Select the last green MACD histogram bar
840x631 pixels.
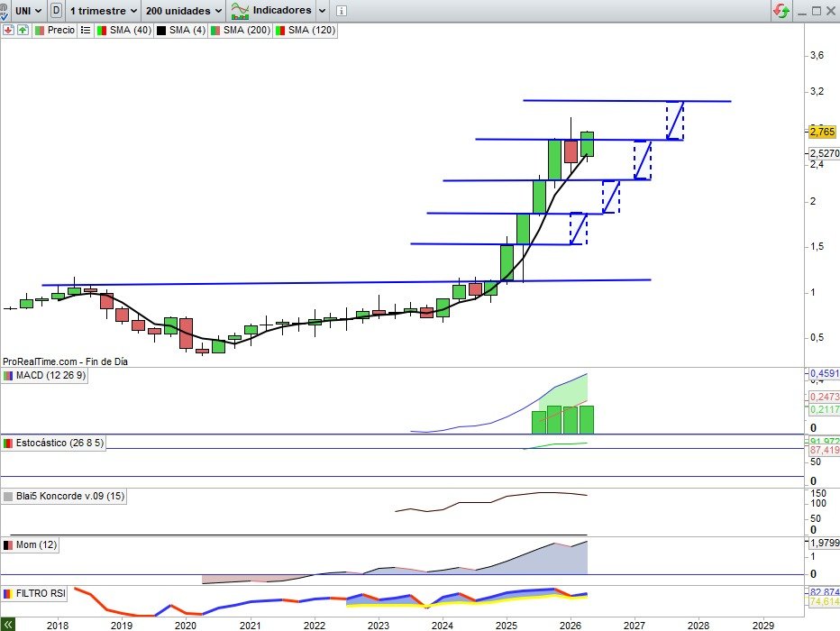(587, 420)
